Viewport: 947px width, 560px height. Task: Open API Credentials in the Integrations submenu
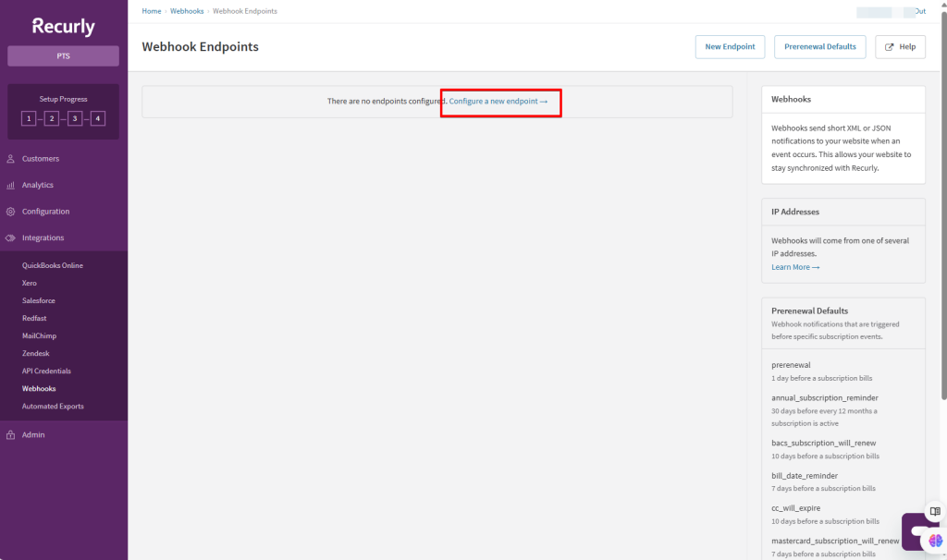(x=46, y=371)
